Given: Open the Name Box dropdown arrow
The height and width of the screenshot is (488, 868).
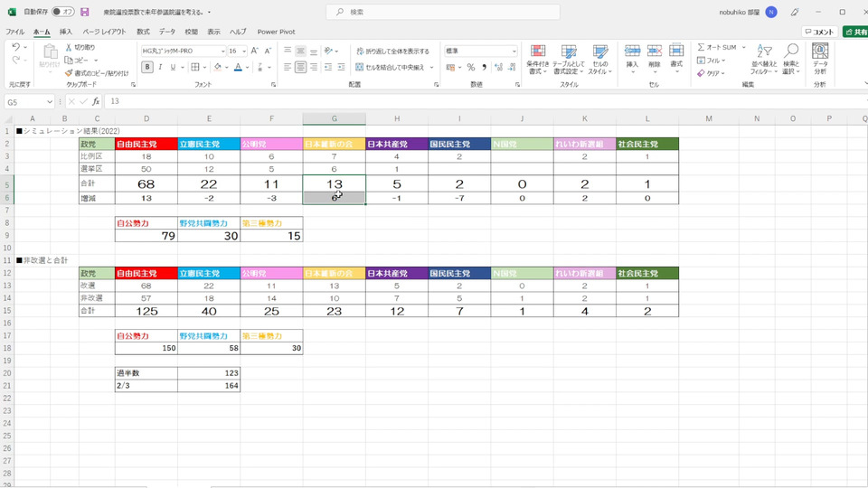Looking at the screenshot, I should (x=49, y=102).
